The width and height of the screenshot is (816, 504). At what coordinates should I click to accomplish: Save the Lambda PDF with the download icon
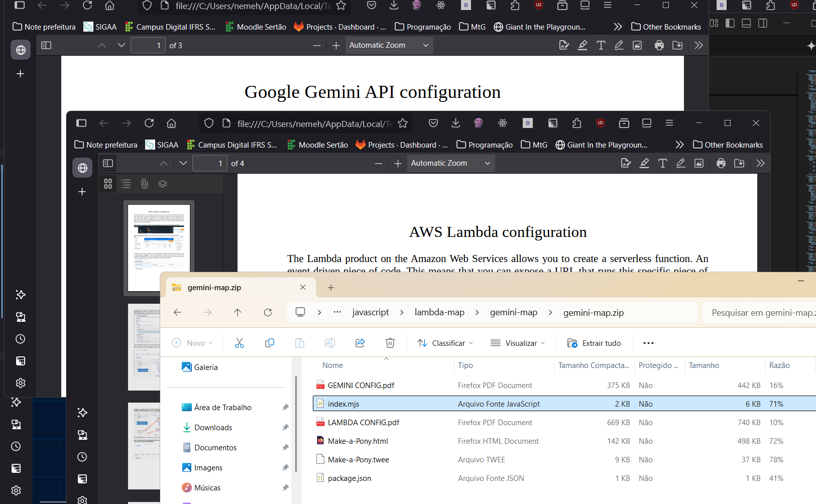[739, 163]
